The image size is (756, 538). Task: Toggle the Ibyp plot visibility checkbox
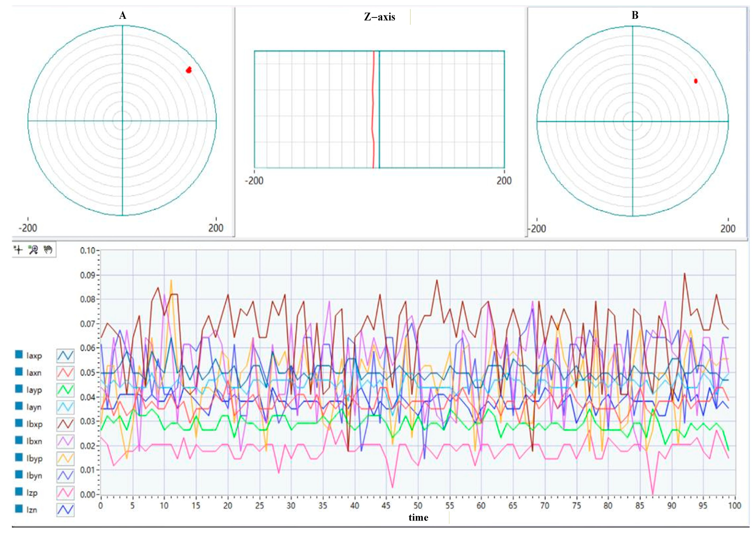coord(19,458)
